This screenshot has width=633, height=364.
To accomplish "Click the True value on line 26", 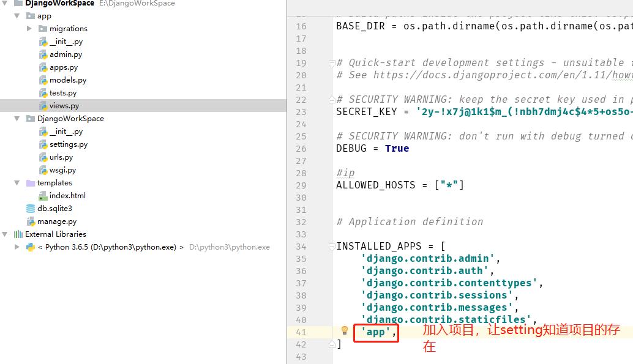I will pyautogui.click(x=397, y=149).
